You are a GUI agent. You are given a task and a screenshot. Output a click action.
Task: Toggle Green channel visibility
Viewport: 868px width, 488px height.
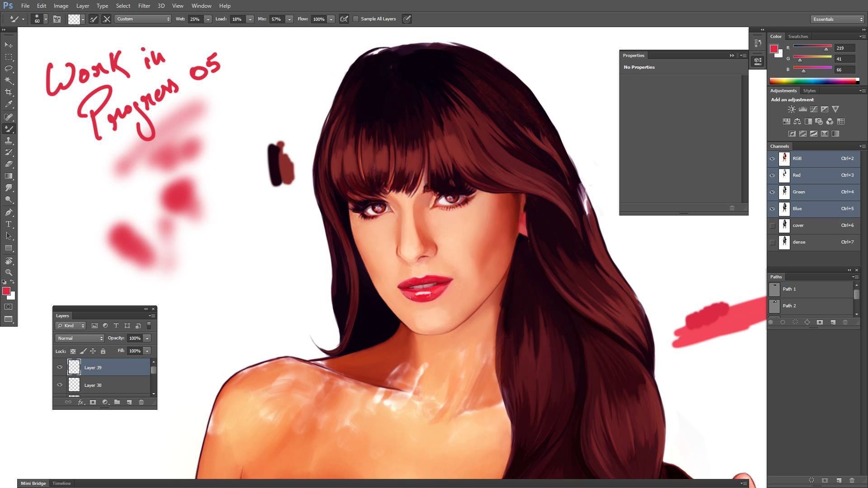pos(772,192)
